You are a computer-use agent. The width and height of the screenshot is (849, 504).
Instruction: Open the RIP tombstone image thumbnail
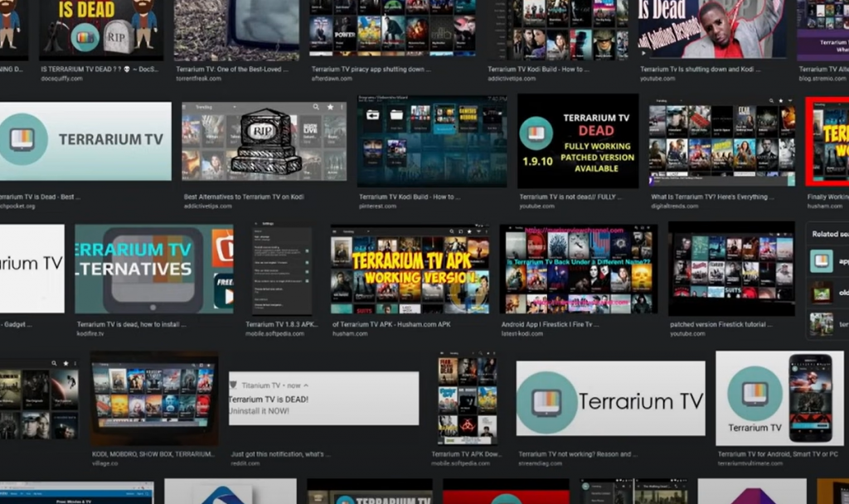click(264, 141)
